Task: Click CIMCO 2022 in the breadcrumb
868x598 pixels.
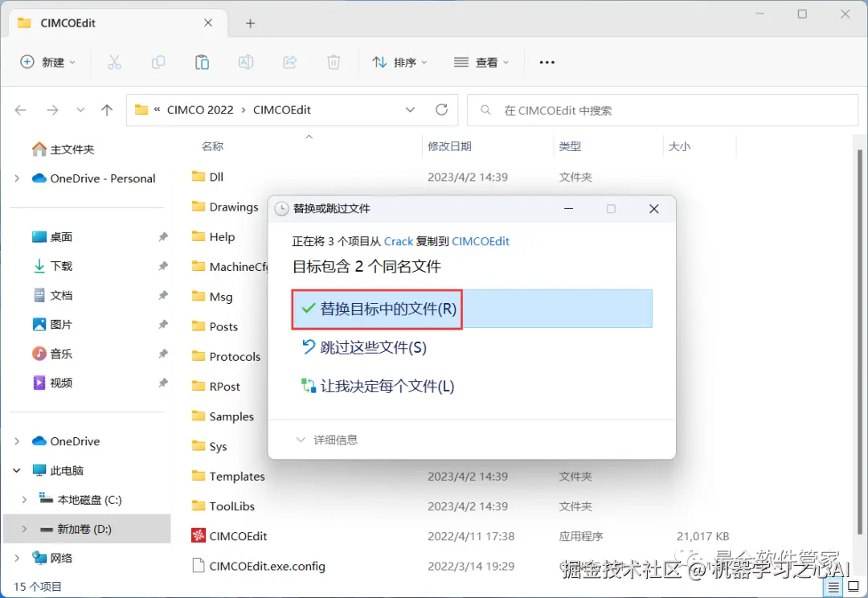Action: point(200,110)
